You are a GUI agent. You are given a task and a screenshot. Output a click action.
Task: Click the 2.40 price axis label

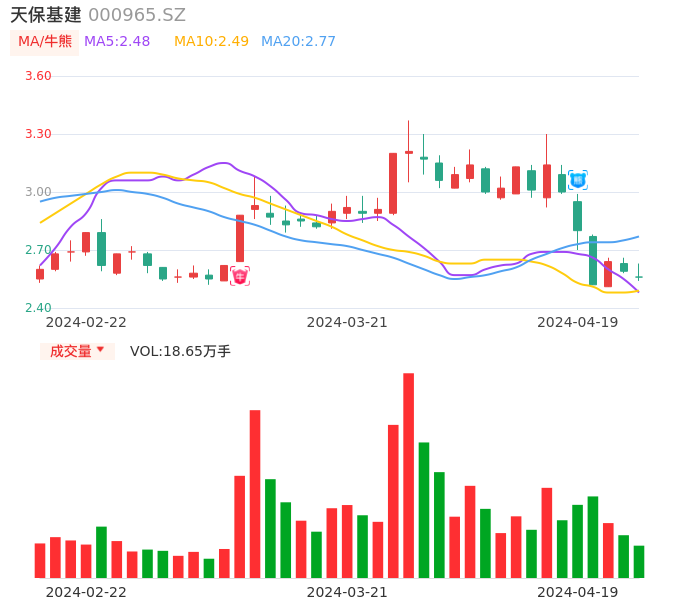(38, 308)
